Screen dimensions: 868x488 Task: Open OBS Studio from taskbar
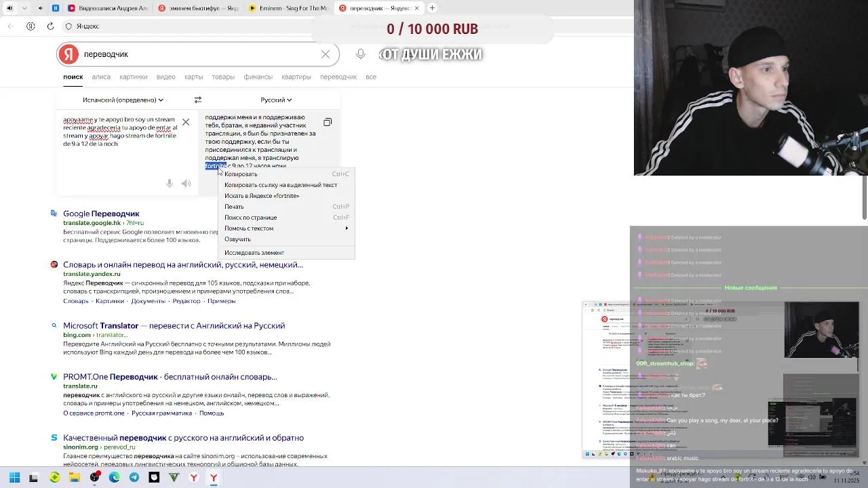[94, 478]
